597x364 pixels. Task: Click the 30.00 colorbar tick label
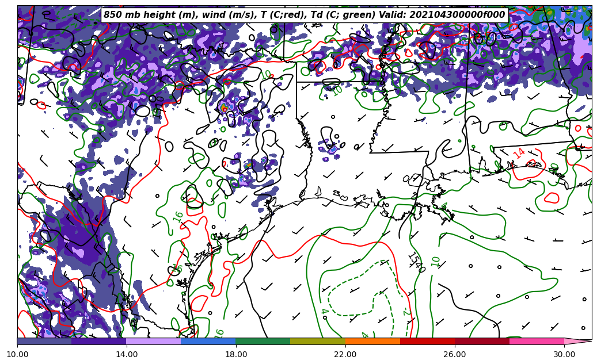pyautogui.click(x=564, y=354)
